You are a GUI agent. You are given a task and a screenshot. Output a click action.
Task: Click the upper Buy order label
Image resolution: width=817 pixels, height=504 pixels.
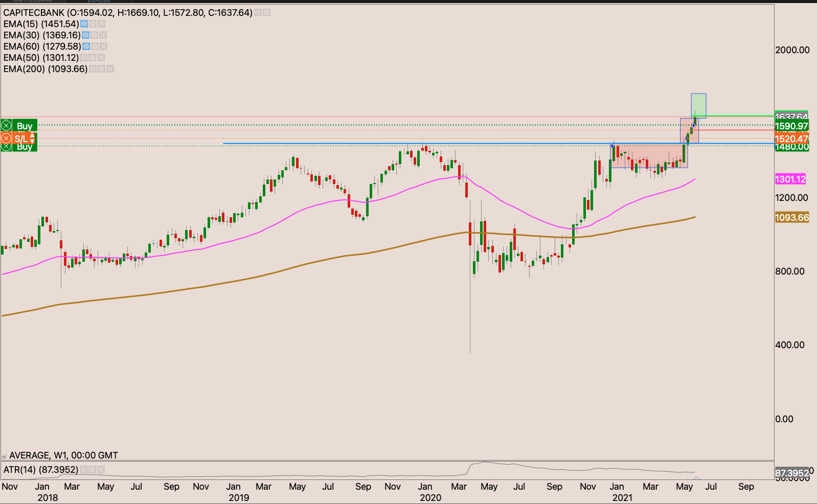(x=24, y=126)
